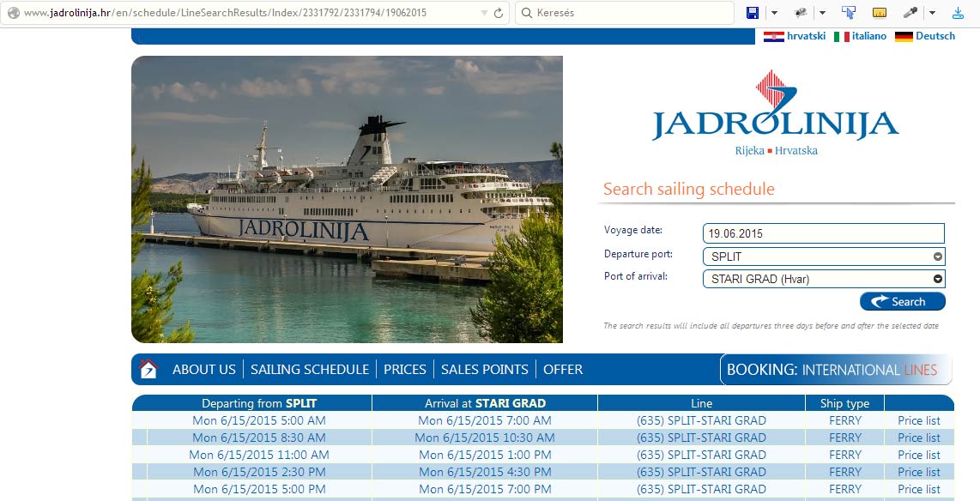Open the Departure port dropdown showing SPLIT
980x501 pixels.
(x=824, y=257)
